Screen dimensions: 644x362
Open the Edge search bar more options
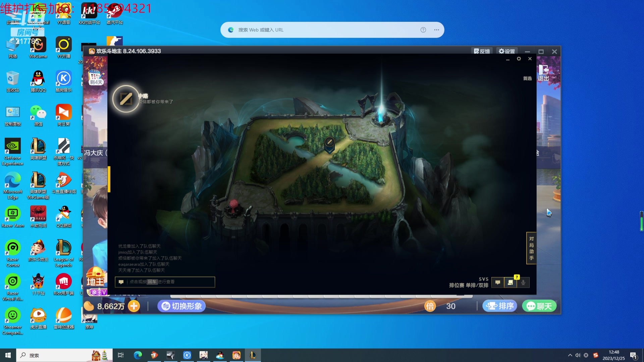click(436, 30)
